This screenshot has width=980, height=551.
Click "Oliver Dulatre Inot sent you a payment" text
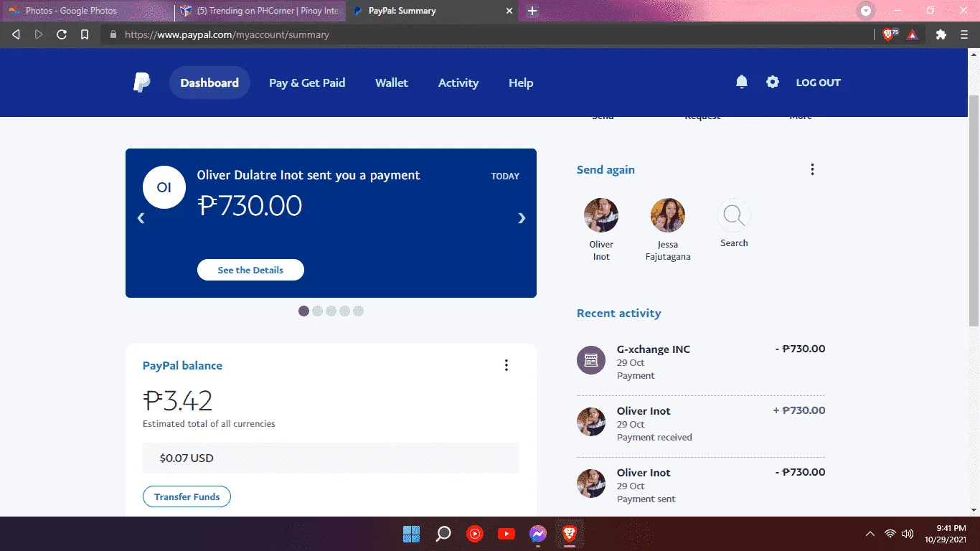point(308,175)
